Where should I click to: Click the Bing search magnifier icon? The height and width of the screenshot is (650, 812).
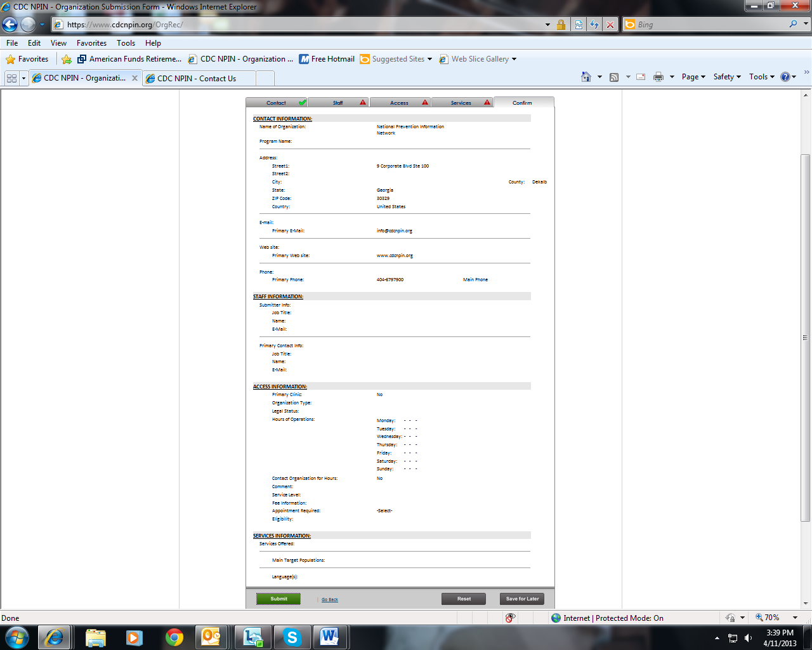pyautogui.click(x=793, y=24)
